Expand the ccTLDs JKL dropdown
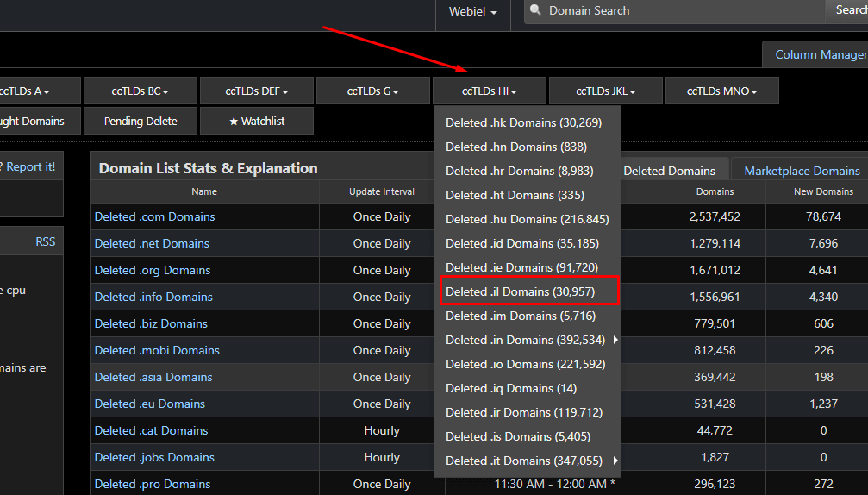 606,91
